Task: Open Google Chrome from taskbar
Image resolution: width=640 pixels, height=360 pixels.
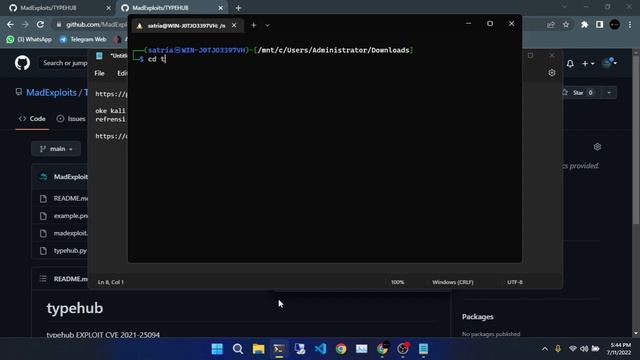Action: (x=341, y=349)
